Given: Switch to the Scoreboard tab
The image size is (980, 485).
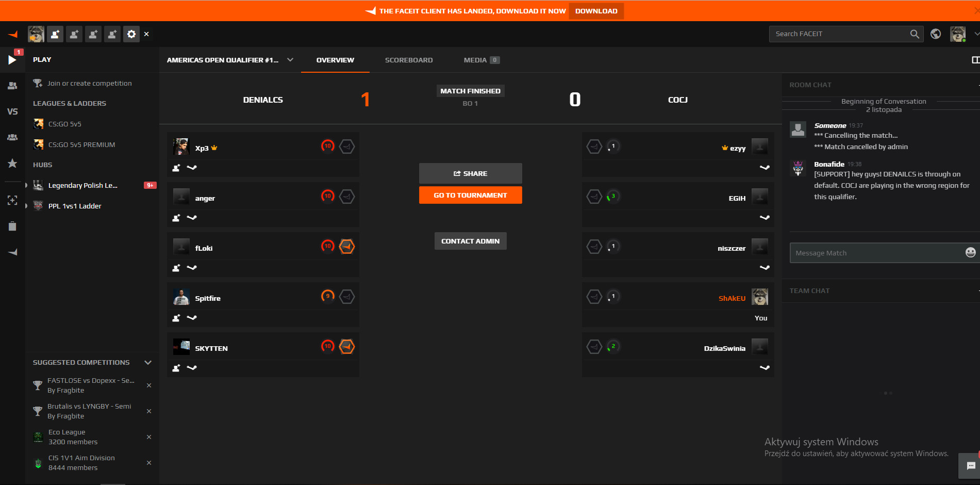Looking at the screenshot, I should tap(409, 60).
